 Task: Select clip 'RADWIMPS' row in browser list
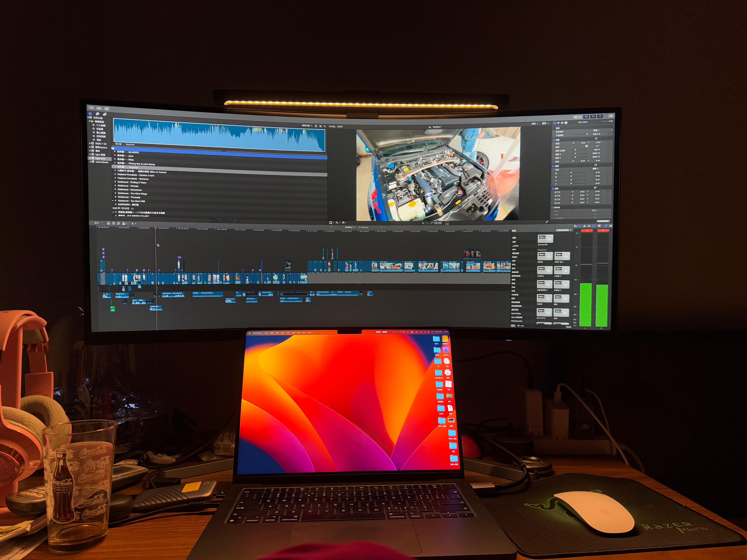[128, 205]
